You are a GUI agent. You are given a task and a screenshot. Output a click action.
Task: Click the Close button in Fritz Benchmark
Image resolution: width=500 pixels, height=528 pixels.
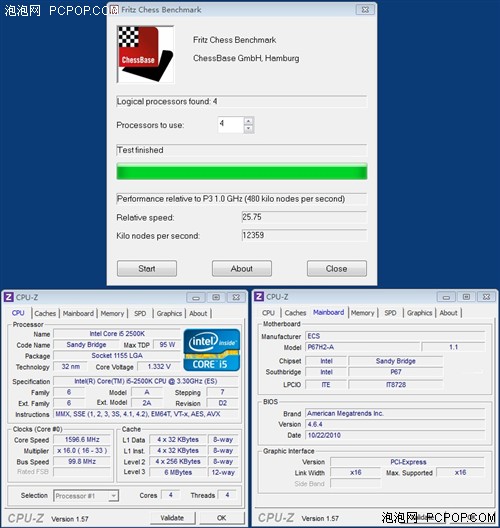(337, 269)
